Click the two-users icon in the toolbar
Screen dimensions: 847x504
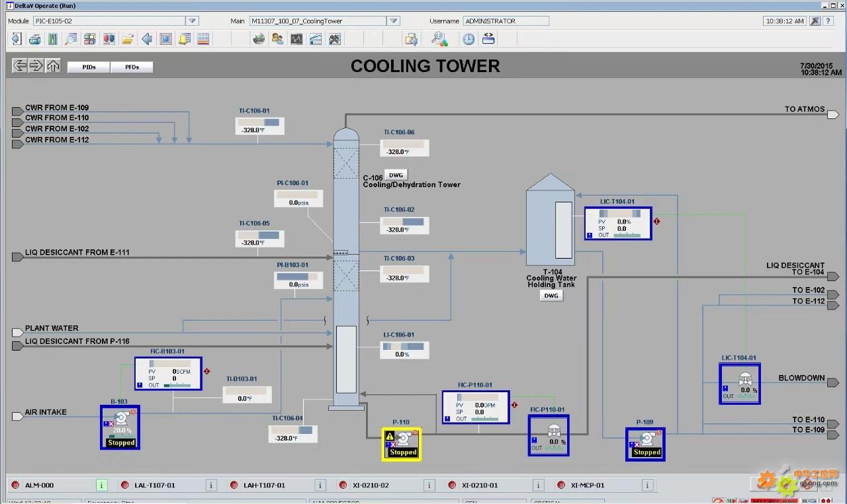277,39
